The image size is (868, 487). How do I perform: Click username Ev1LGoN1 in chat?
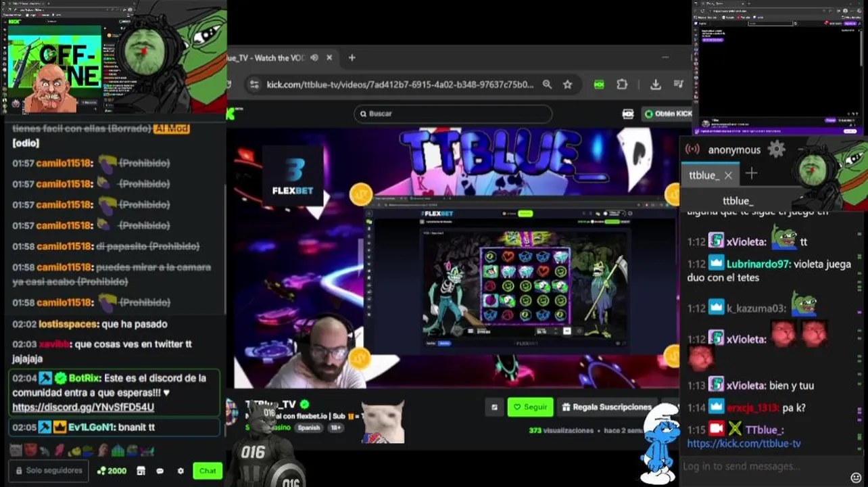click(x=91, y=427)
